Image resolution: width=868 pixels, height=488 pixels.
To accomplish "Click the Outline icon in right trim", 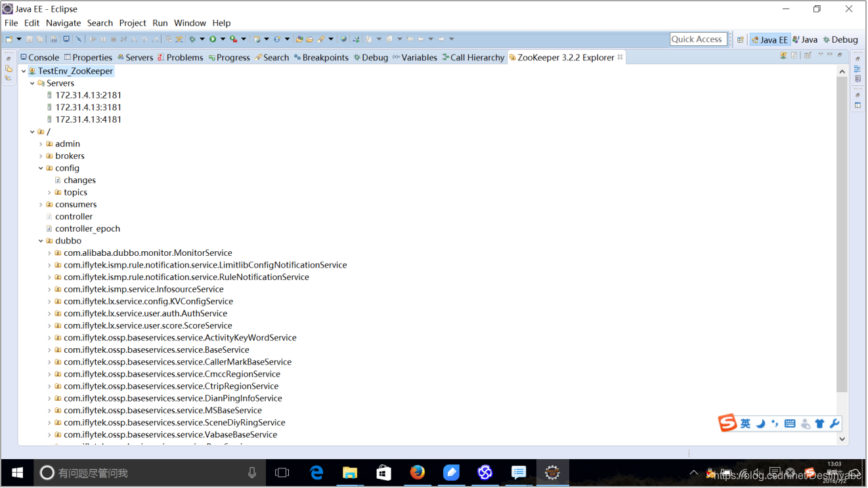I will point(857,69).
